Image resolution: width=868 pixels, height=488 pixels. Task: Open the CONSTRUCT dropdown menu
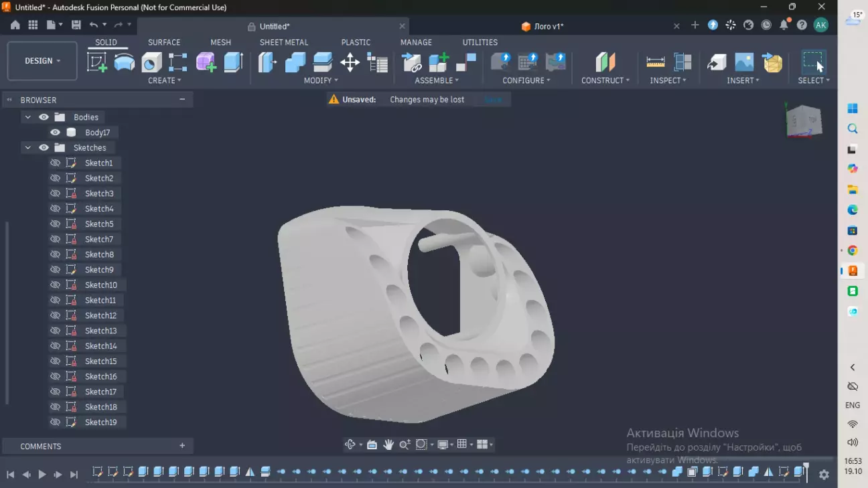tap(605, 80)
